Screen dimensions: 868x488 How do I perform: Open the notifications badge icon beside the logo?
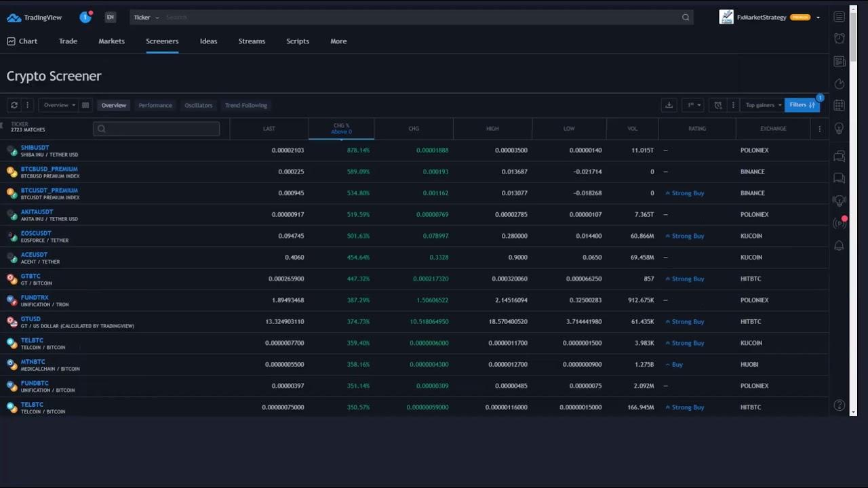85,17
